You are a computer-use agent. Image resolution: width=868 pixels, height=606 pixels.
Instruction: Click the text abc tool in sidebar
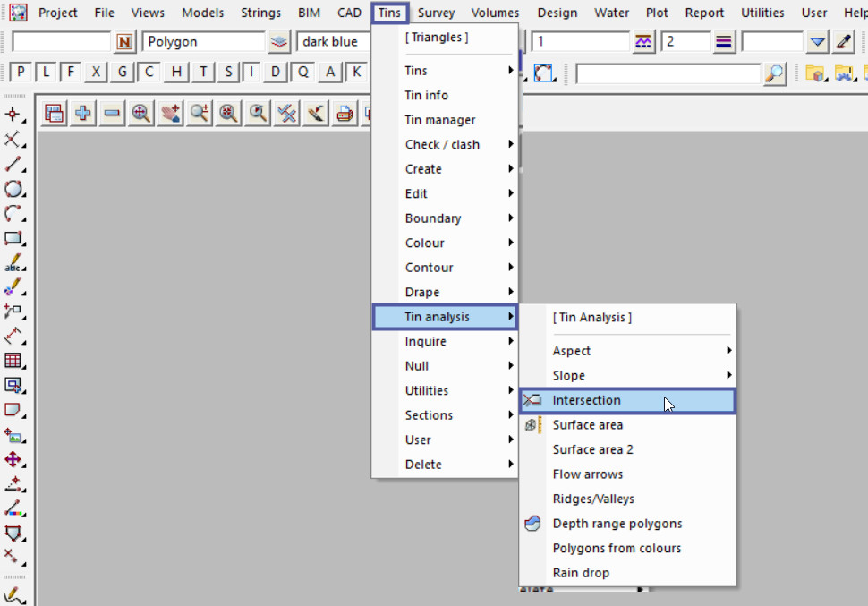(x=13, y=263)
